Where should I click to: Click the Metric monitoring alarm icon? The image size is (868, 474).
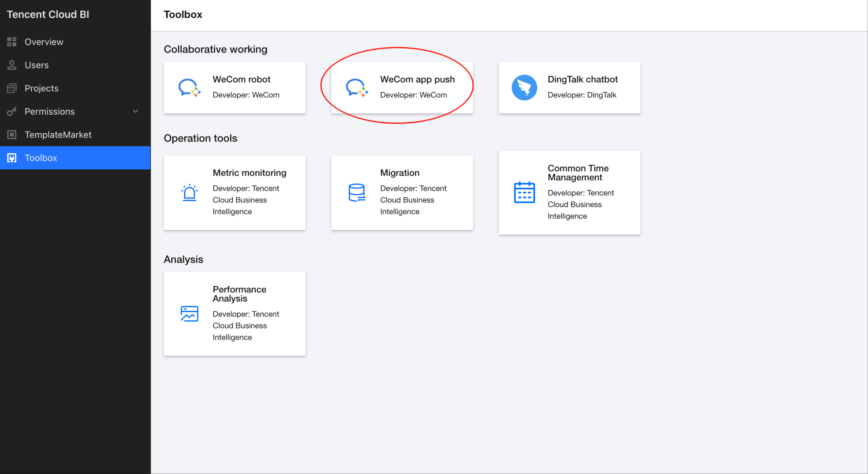tap(189, 193)
